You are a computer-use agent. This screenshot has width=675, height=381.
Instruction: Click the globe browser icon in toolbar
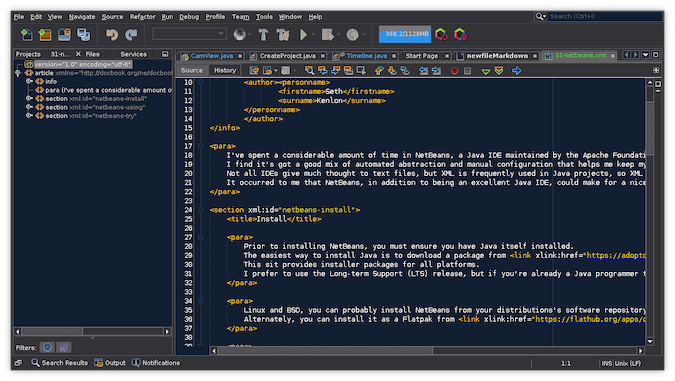[240, 34]
